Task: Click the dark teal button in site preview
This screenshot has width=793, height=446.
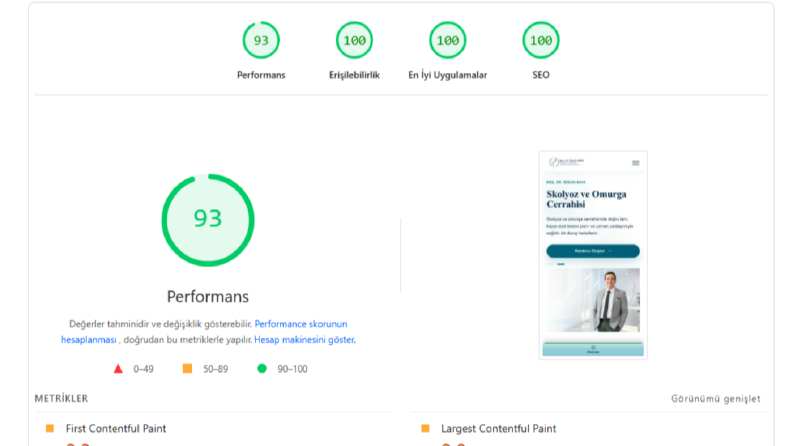Action: coord(593,251)
